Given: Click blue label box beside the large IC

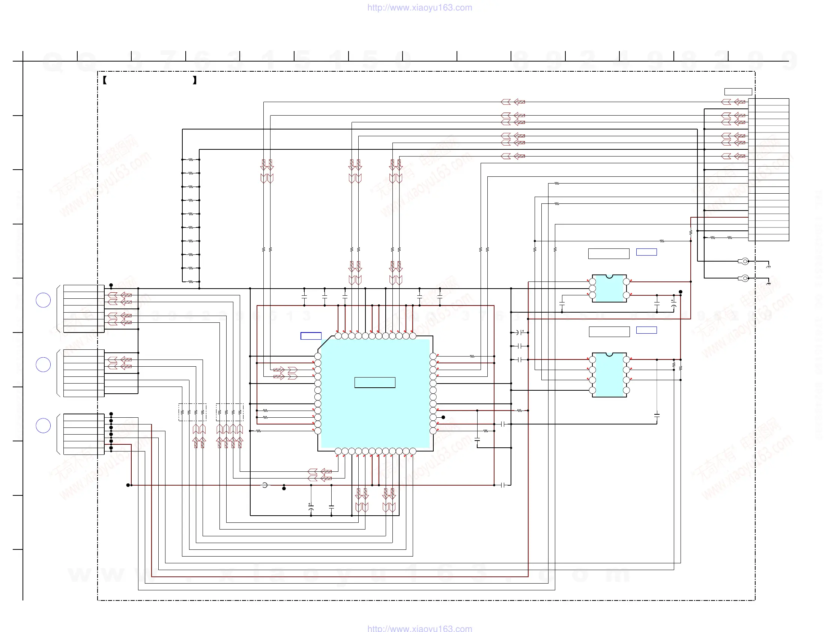Looking at the screenshot, I should tap(311, 336).
